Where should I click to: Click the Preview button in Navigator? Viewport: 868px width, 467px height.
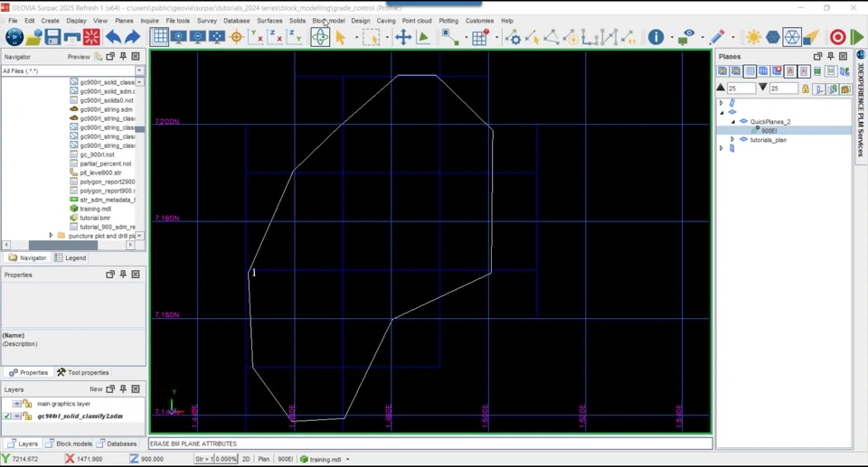click(x=79, y=57)
